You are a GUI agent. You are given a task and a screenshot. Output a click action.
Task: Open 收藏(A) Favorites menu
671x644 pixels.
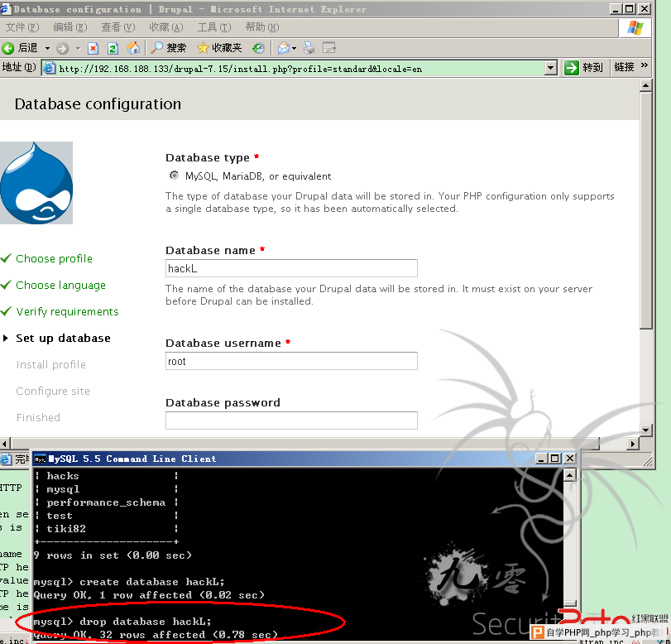(165, 27)
